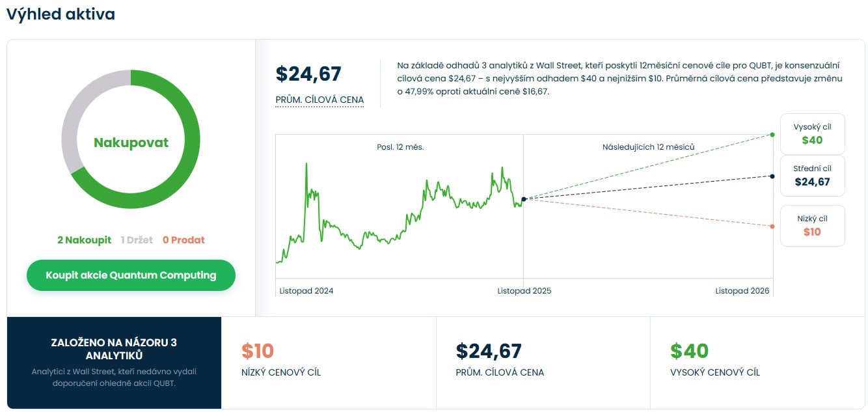Click the current price dot on chart

tap(524, 199)
